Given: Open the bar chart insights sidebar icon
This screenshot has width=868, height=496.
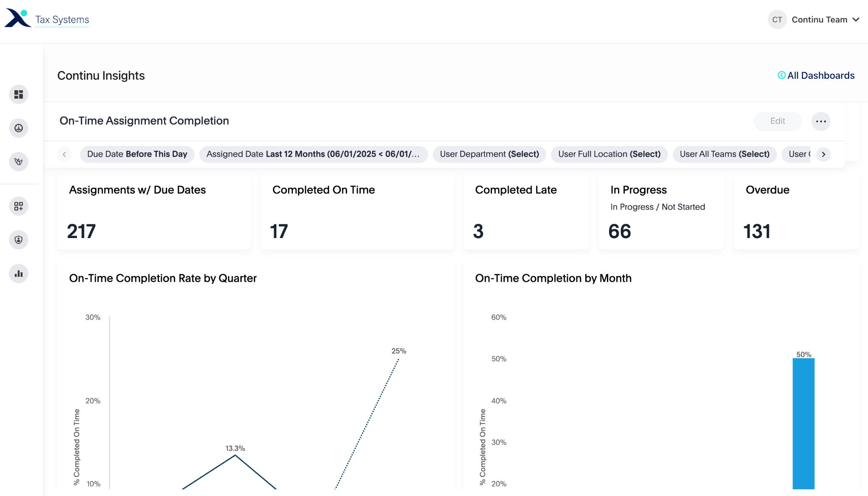Looking at the screenshot, I should pos(19,274).
